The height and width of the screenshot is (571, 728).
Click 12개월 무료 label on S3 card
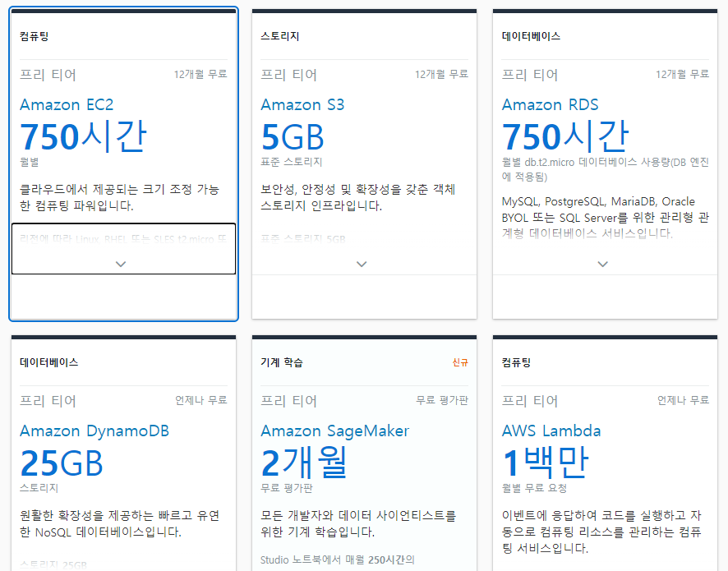pyautogui.click(x=441, y=74)
